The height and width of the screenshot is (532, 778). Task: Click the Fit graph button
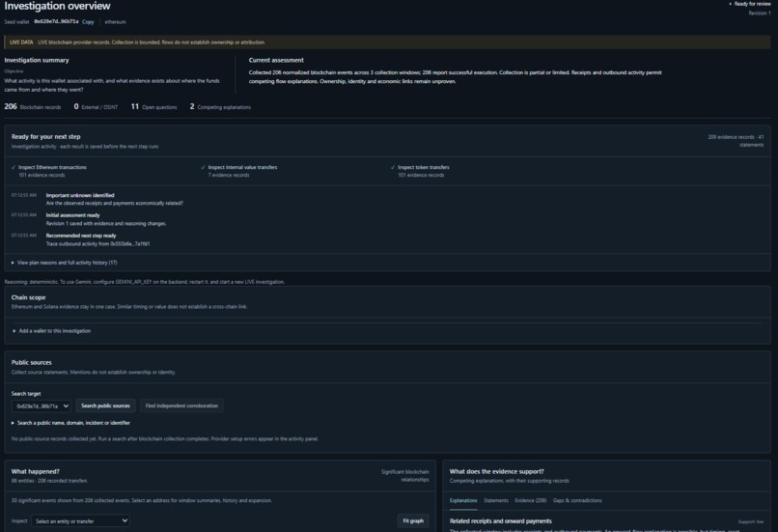point(413,520)
